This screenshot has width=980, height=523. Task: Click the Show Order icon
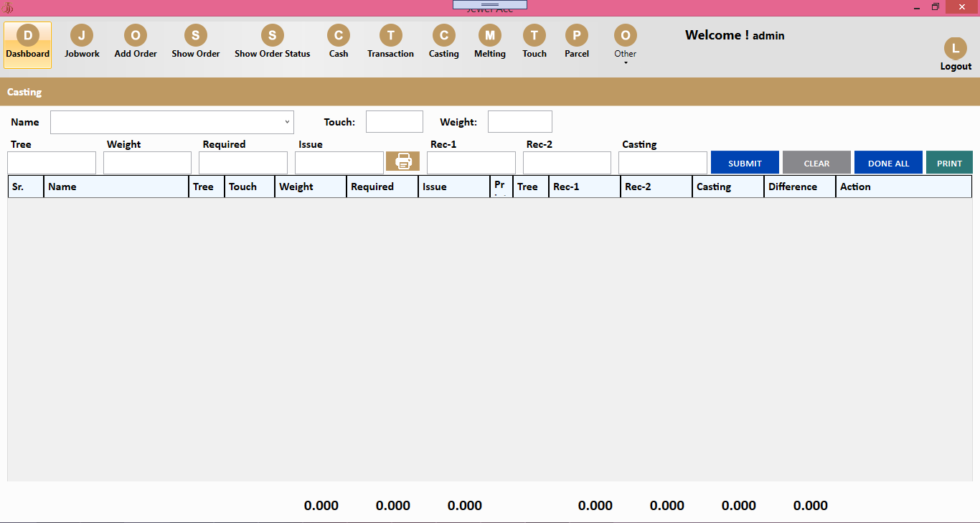tap(195, 43)
